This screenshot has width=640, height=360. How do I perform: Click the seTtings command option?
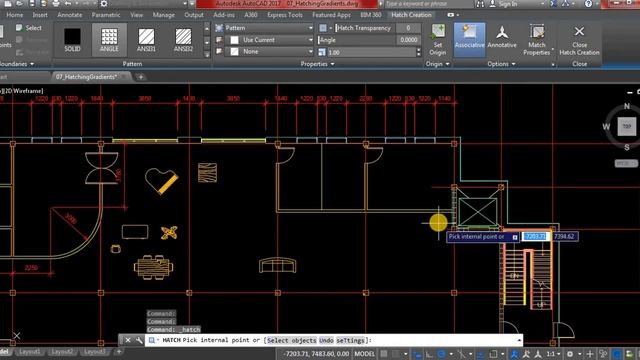click(350, 340)
